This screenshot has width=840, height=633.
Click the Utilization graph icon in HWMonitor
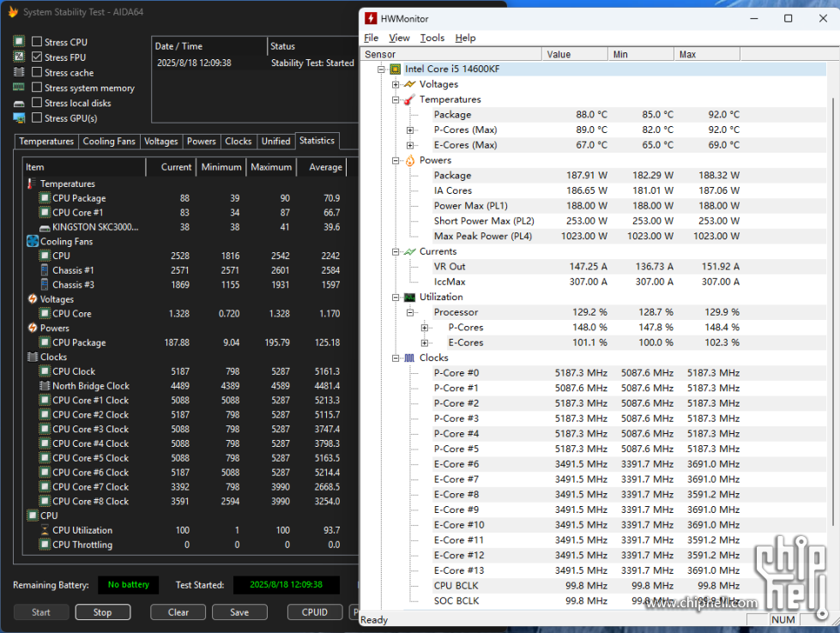pos(410,298)
